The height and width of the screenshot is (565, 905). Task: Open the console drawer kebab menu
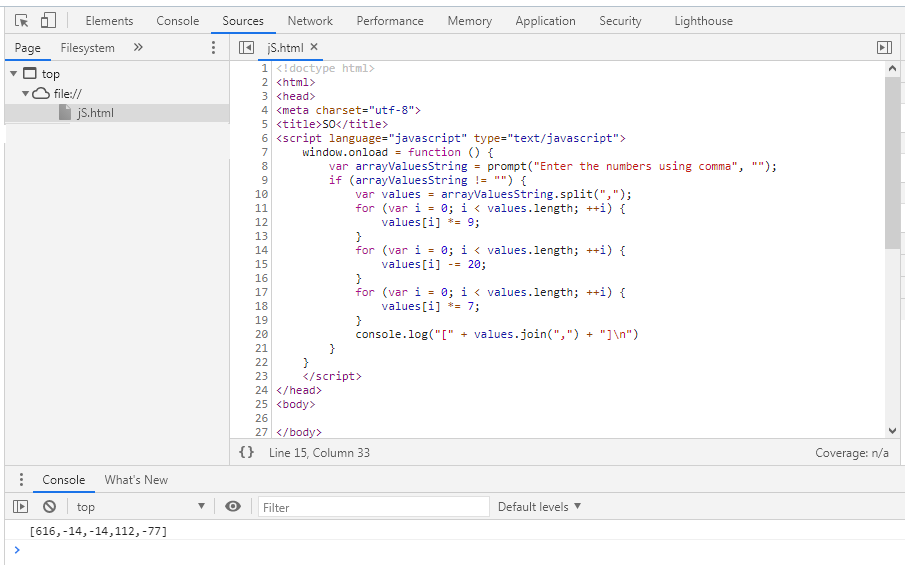tap(21, 480)
